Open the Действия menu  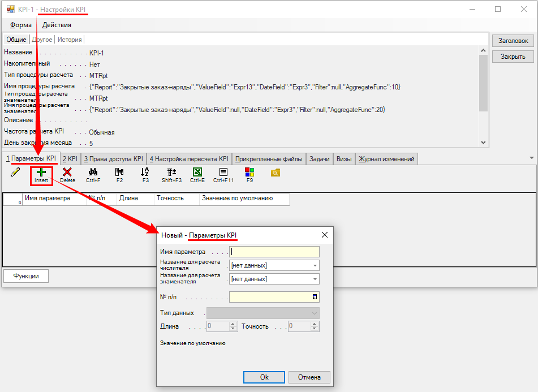click(57, 25)
